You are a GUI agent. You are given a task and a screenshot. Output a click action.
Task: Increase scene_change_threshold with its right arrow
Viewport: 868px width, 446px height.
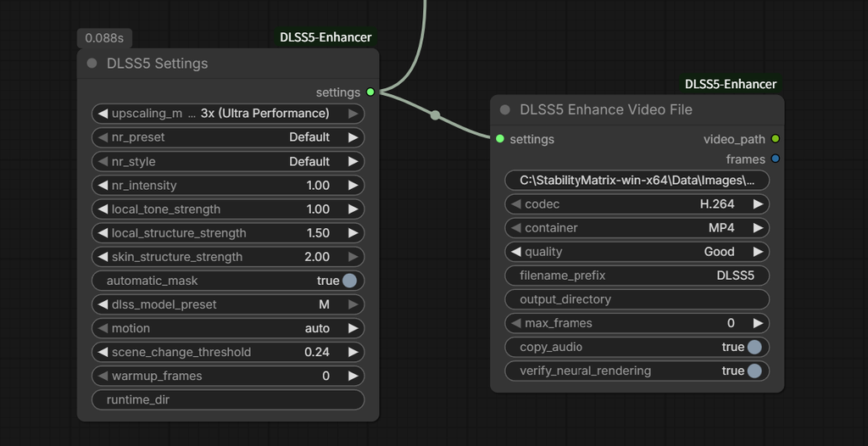point(353,353)
